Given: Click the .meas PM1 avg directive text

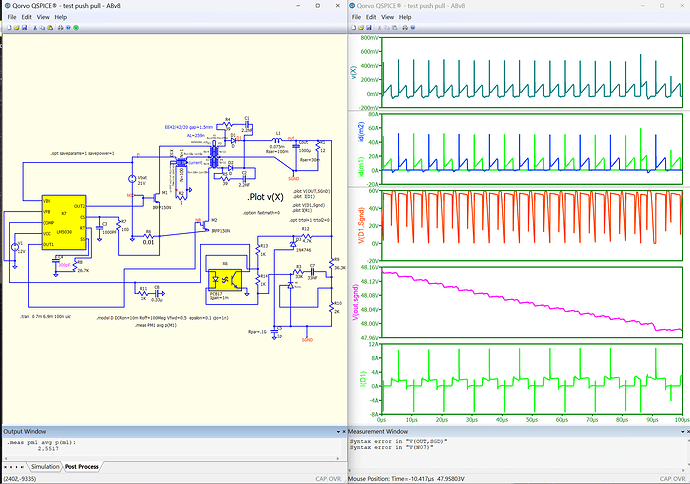Looking at the screenshot, I should pyautogui.click(x=156, y=325).
